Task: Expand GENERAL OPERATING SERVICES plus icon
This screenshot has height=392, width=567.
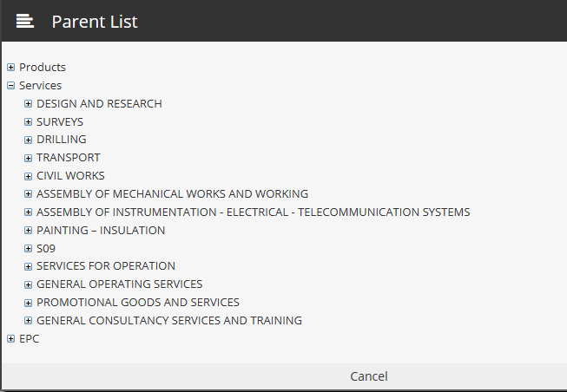Action: (28, 284)
